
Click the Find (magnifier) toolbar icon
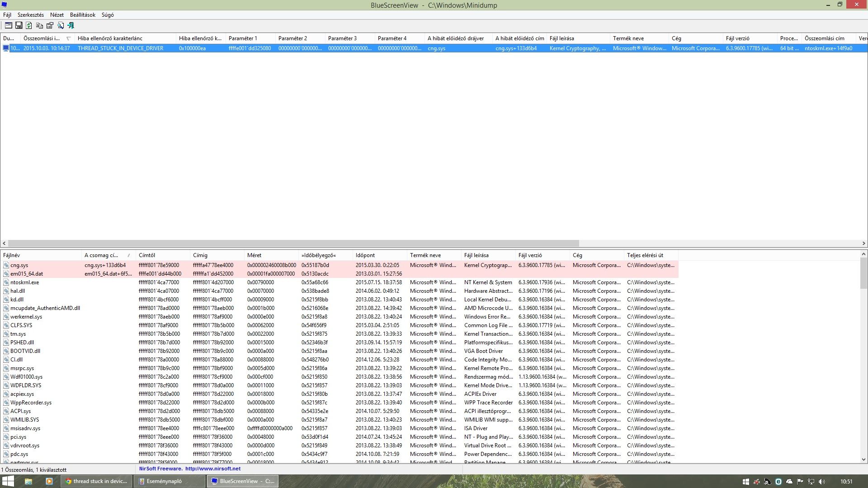pyautogui.click(x=60, y=26)
